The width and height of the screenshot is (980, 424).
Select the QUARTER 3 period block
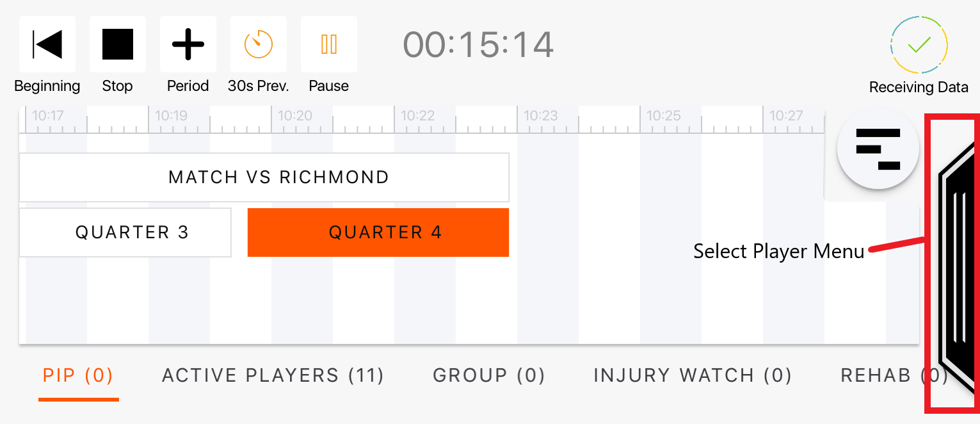click(x=125, y=232)
